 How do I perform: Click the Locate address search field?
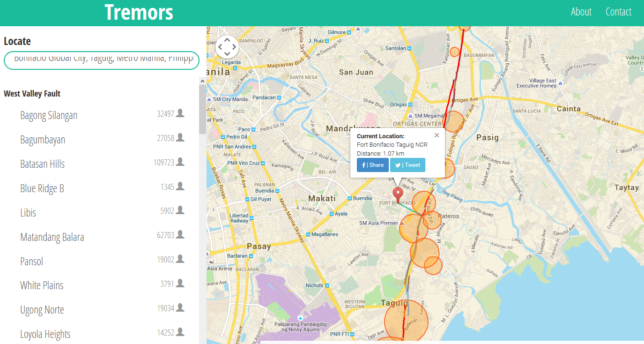102,60
